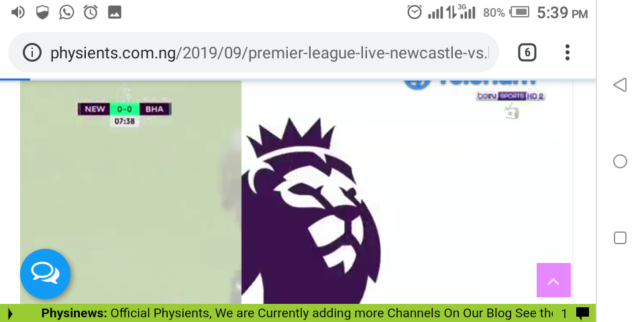Image resolution: width=644 pixels, height=322 pixels.
Task: Tap the NEW 0-0 BHA scoreboard overlay
Action: pos(125,109)
